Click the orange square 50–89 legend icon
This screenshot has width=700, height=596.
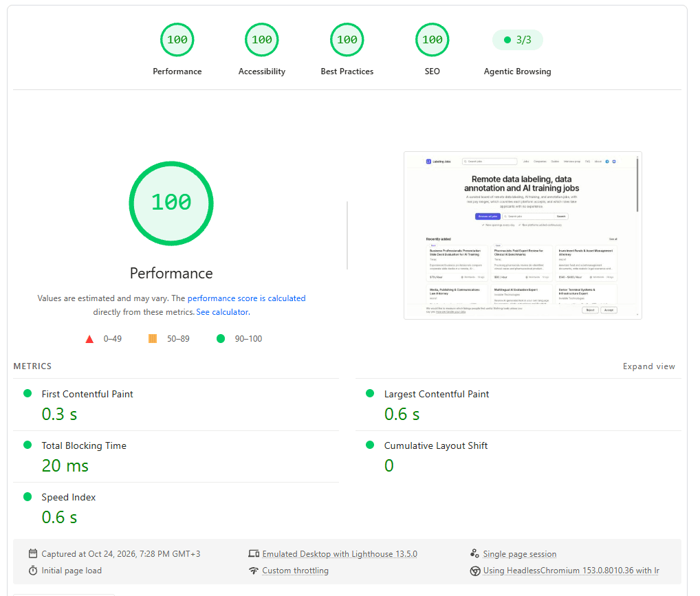[153, 338]
